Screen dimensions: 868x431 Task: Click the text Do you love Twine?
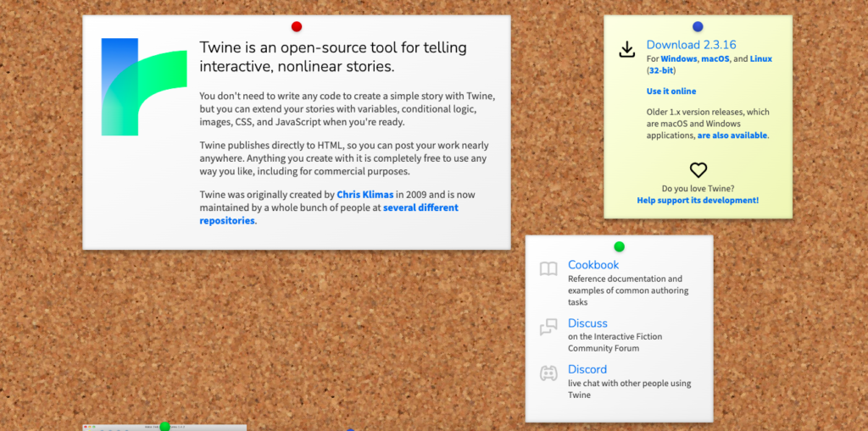tap(698, 188)
